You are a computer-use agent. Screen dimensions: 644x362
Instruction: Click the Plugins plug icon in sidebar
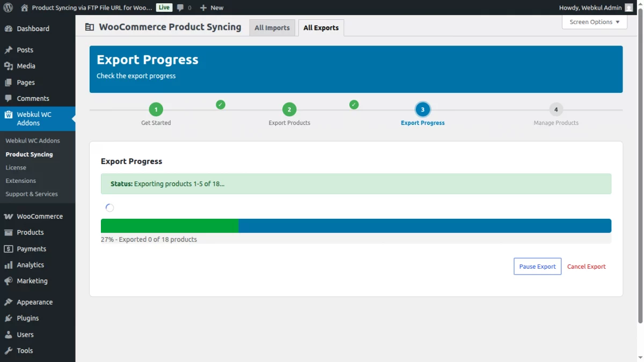point(8,318)
